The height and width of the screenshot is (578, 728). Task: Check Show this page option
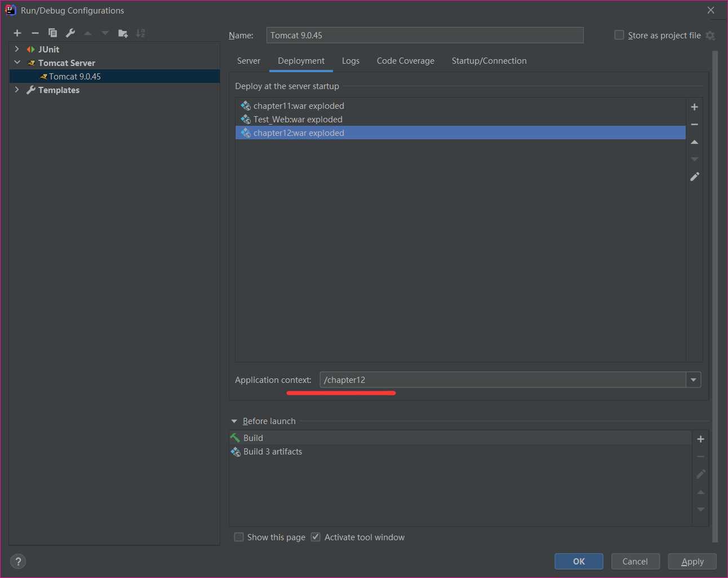239,537
